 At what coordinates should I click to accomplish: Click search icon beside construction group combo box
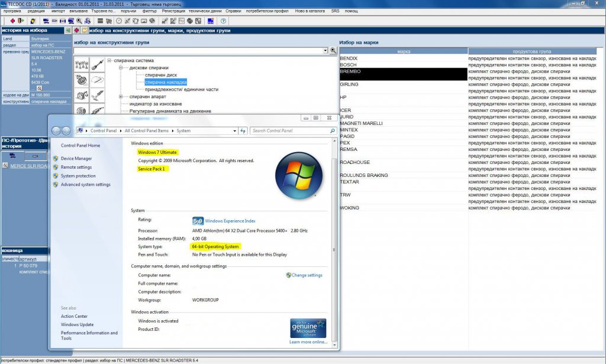click(x=333, y=51)
